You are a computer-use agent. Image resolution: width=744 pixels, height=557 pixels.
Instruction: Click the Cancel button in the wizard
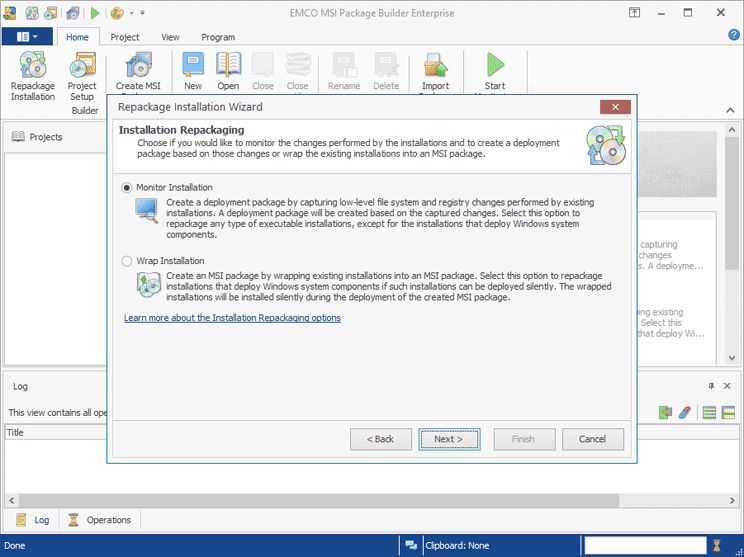[x=593, y=439]
